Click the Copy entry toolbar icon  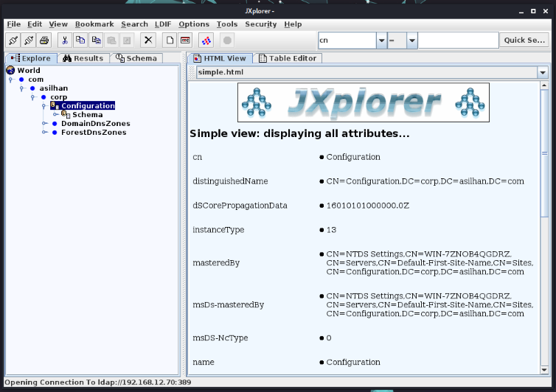[80, 40]
